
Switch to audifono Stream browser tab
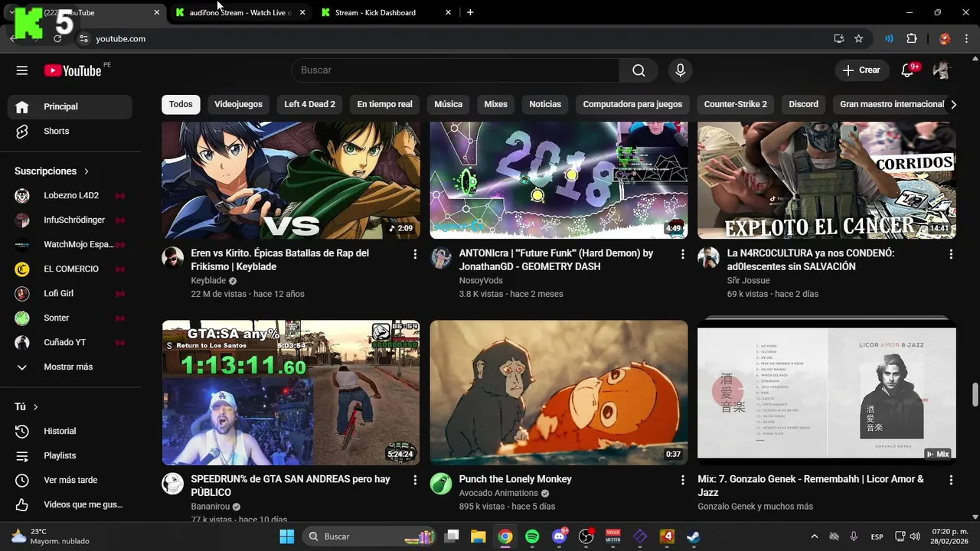tap(240, 12)
